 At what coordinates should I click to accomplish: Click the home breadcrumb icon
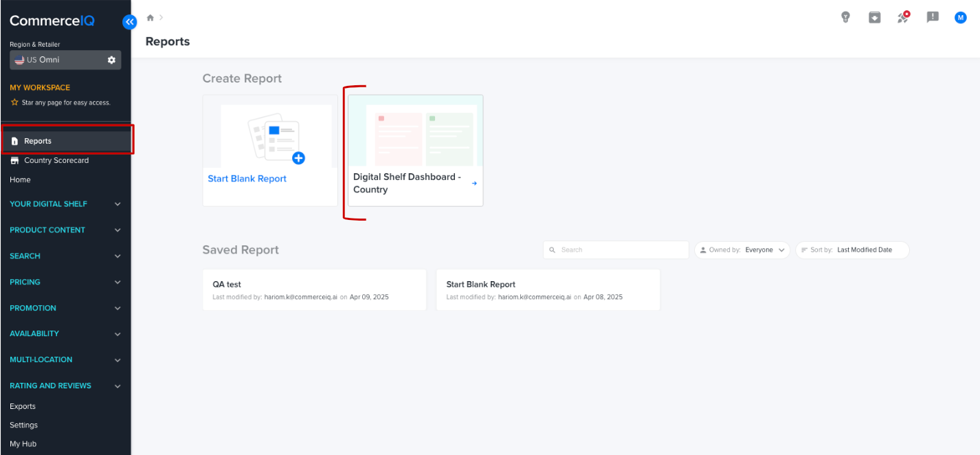pyautogui.click(x=151, y=18)
